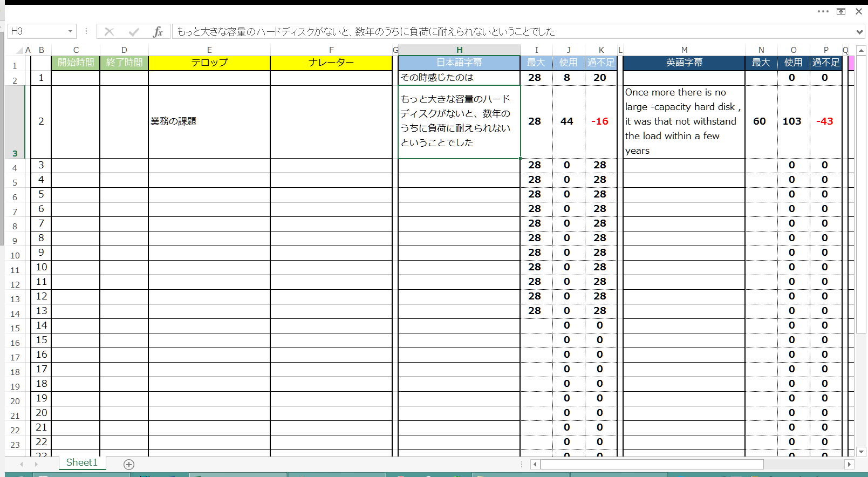Expand the formula bar with chevron
The width and height of the screenshot is (868, 477).
pyautogui.click(x=859, y=32)
